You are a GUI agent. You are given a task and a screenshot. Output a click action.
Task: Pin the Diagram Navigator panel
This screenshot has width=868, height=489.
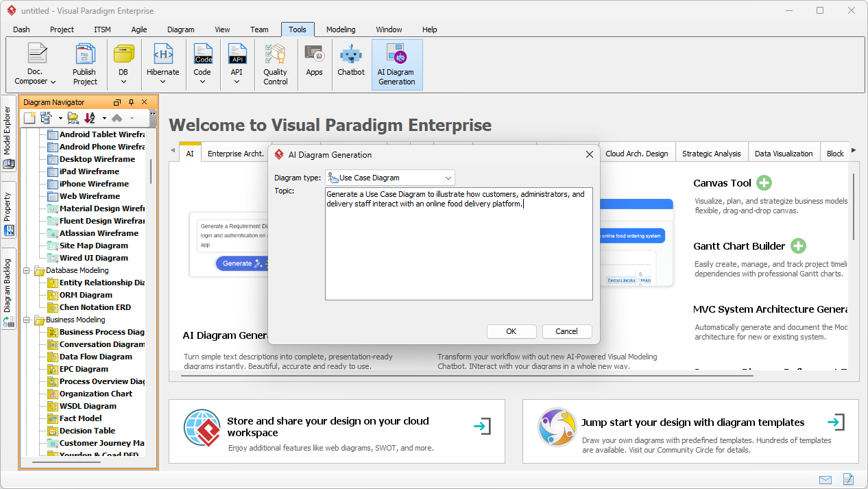pyautogui.click(x=130, y=102)
